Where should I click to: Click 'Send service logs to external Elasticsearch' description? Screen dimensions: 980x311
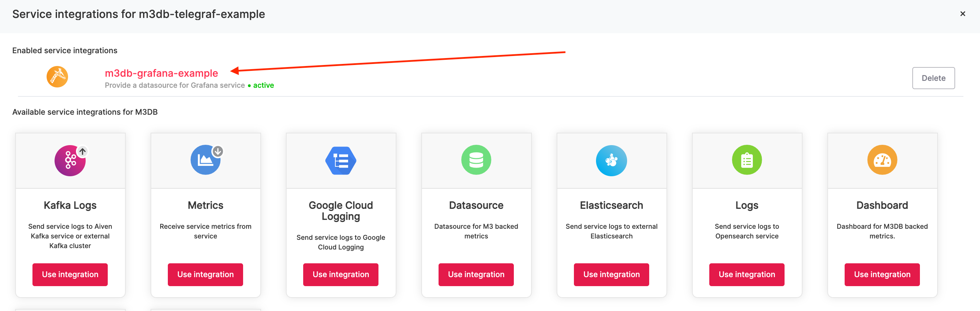[x=611, y=231]
